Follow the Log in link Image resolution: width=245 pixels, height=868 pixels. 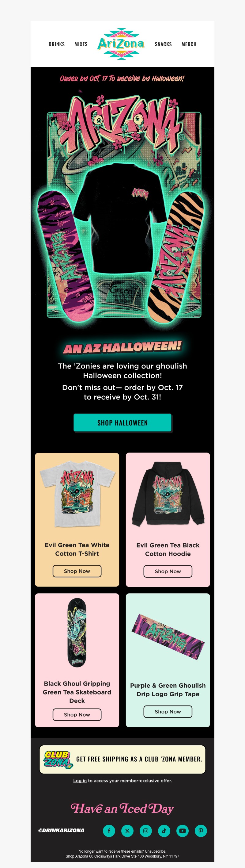point(80,780)
